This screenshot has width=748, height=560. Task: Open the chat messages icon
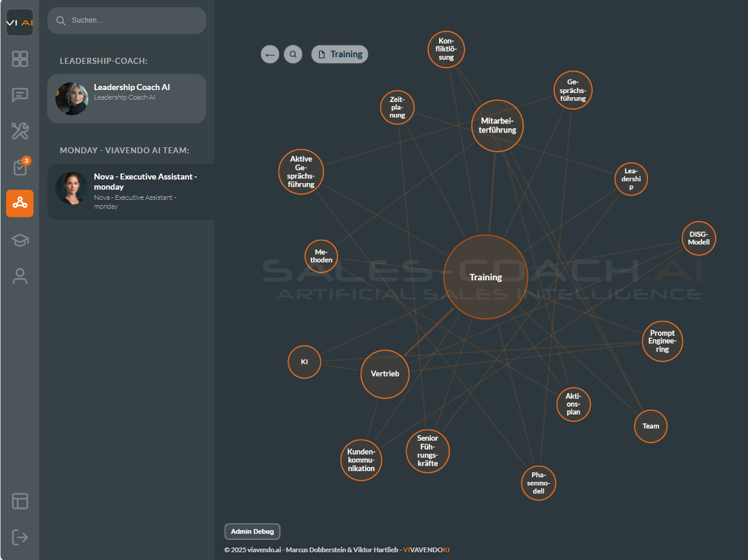click(x=20, y=95)
